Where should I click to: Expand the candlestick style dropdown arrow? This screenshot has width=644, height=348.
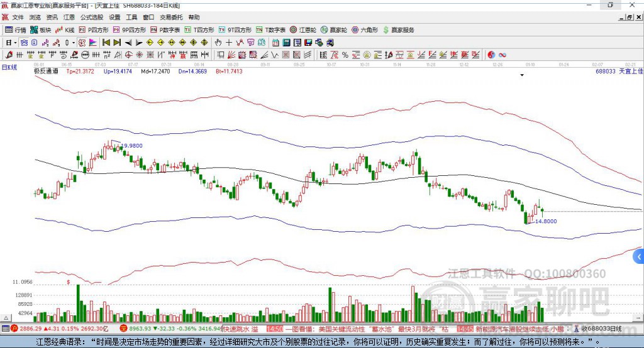[x=74, y=43]
